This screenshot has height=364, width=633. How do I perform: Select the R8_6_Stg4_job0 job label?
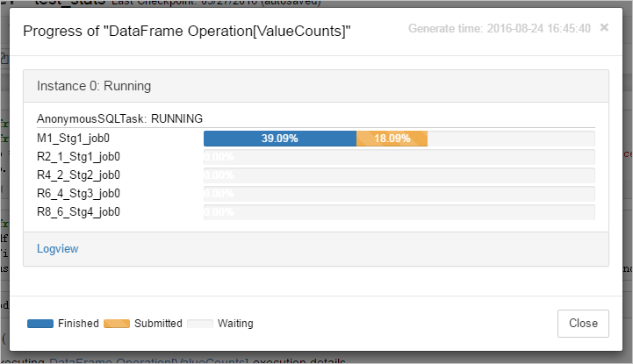78,212
